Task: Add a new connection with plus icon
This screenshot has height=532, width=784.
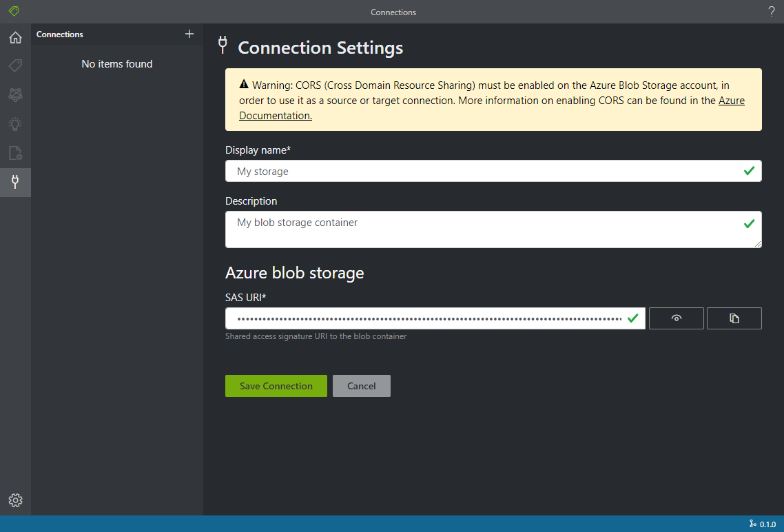Action: (189, 34)
